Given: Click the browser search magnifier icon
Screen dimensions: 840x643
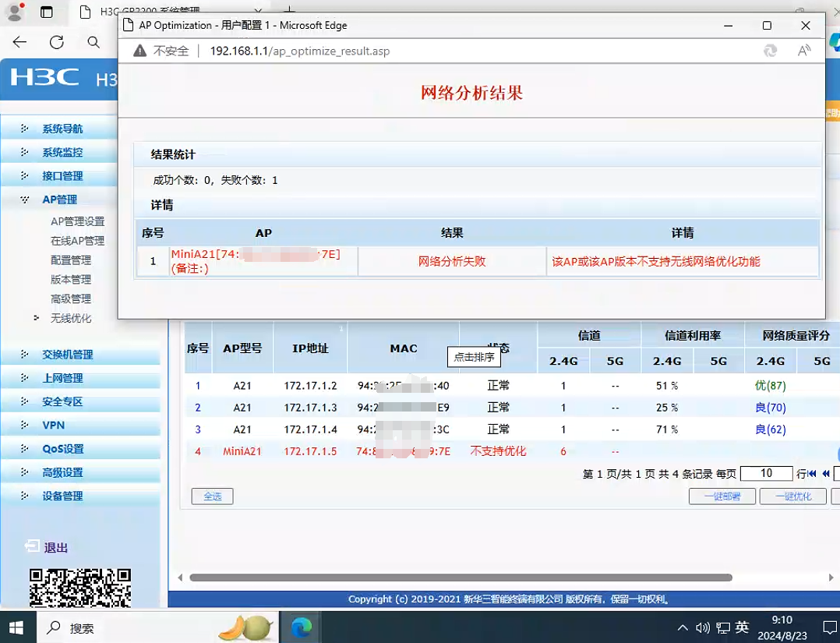Looking at the screenshot, I should (94, 42).
